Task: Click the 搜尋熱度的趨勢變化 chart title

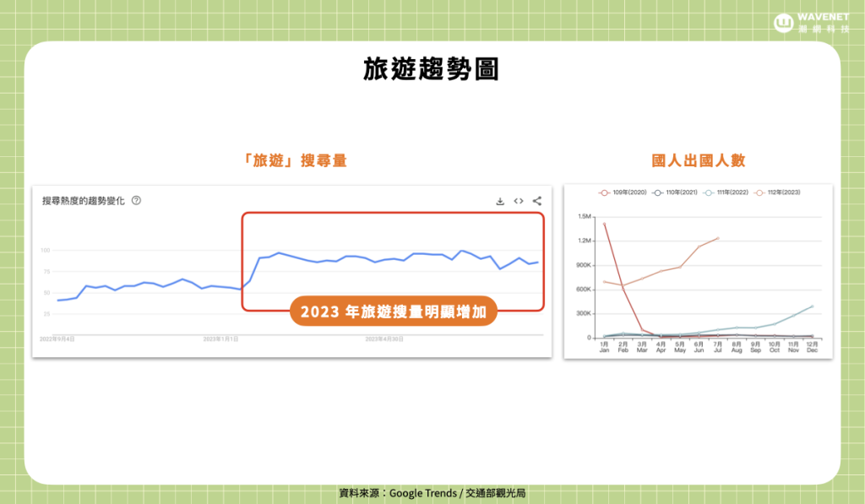Action: coord(84,201)
